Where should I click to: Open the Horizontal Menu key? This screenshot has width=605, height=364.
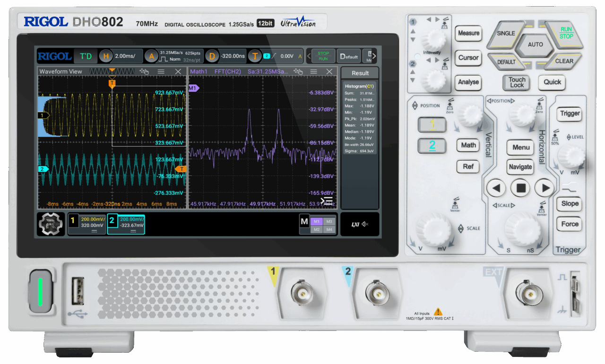[521, 147]
